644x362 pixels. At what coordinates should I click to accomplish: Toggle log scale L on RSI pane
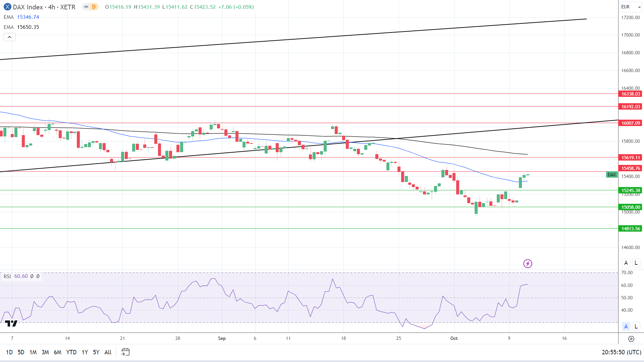pyautogui.click(x=636, y=326)
